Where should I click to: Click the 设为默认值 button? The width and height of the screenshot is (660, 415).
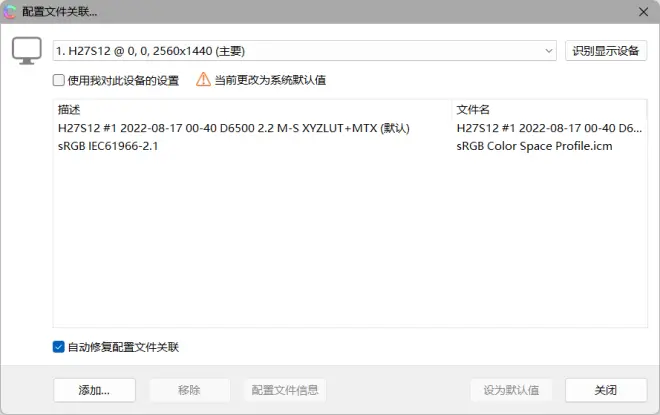click(x=511, y=390)
